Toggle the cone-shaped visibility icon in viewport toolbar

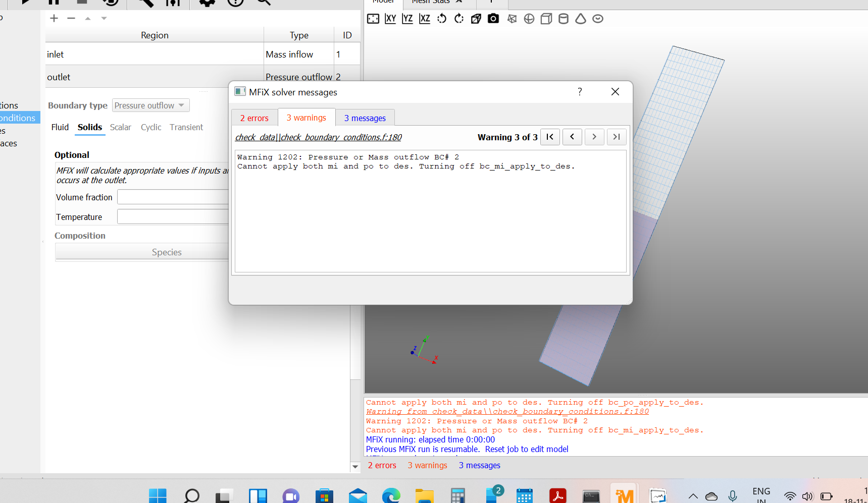581,19
